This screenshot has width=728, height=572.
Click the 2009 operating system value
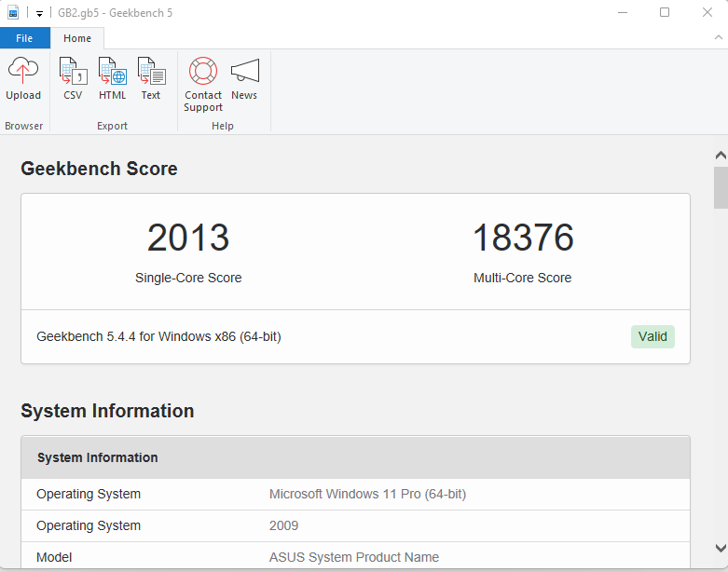[x=283, y=525]
